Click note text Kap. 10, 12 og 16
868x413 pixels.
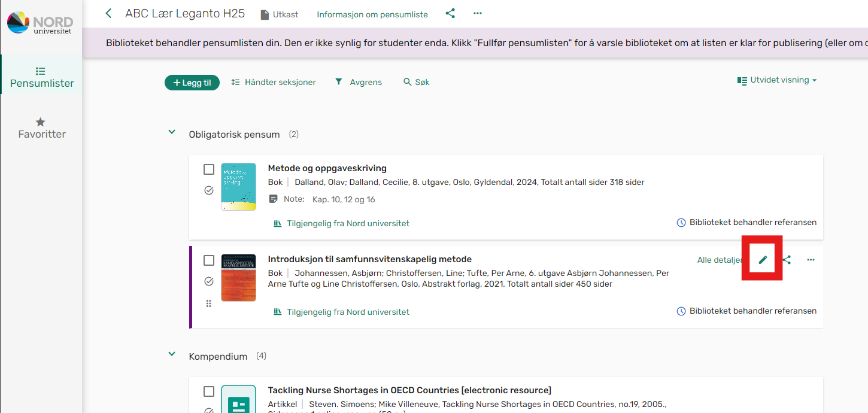344,199
